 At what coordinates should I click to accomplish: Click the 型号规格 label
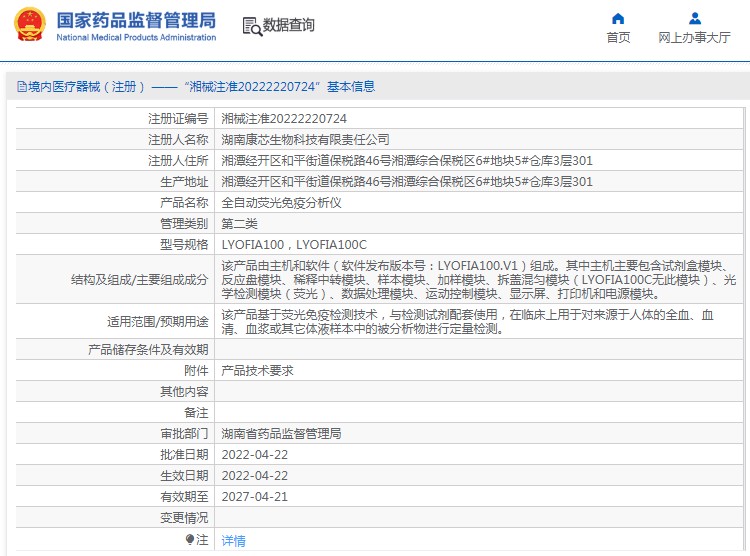[184, 245]
